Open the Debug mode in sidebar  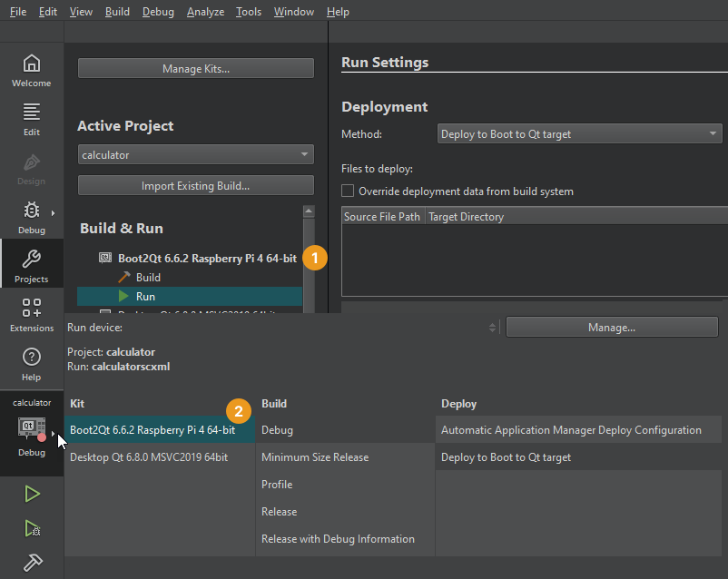pyautogui.click(x=31, y=217)
